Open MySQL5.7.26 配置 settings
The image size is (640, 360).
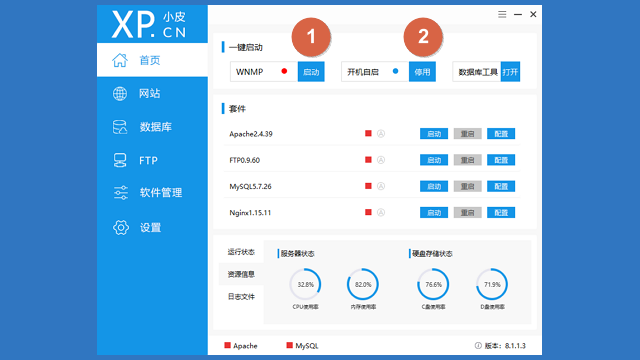(x=501, y=186)
